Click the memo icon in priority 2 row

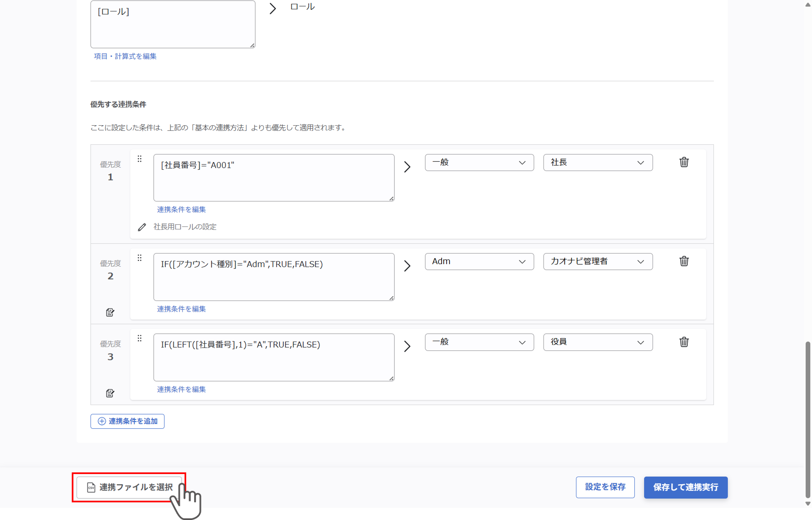tap(110, 312)
